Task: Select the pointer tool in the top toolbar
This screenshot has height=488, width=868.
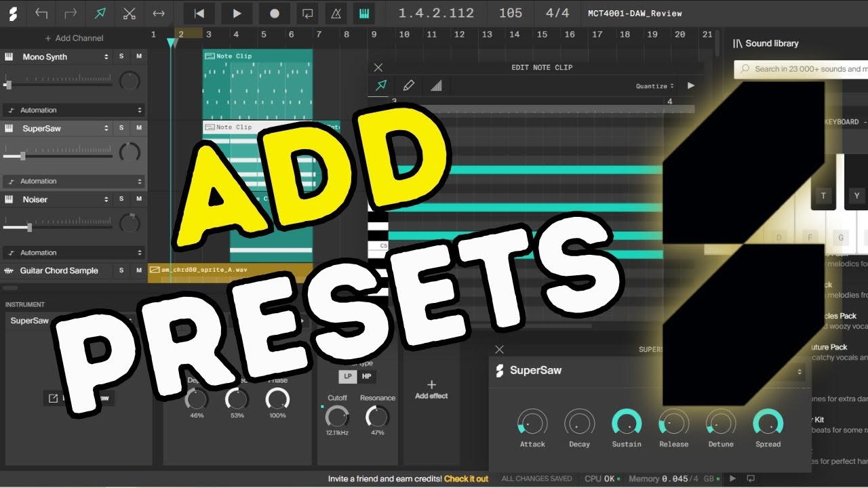Action: point(100,13)
